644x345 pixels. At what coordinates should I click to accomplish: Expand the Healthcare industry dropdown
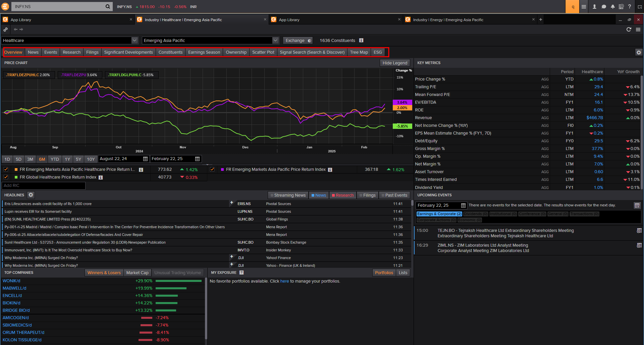click(x=135, y=41)
